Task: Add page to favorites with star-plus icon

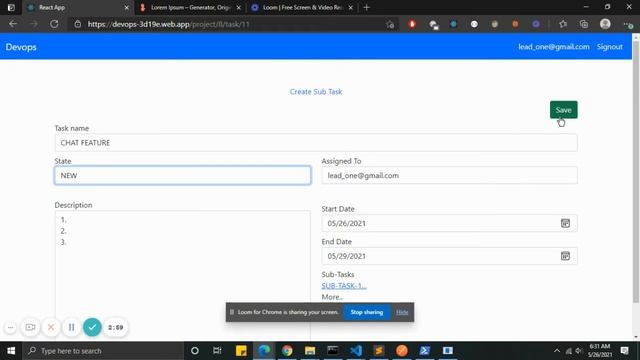Action: click(x=390, y=24)
